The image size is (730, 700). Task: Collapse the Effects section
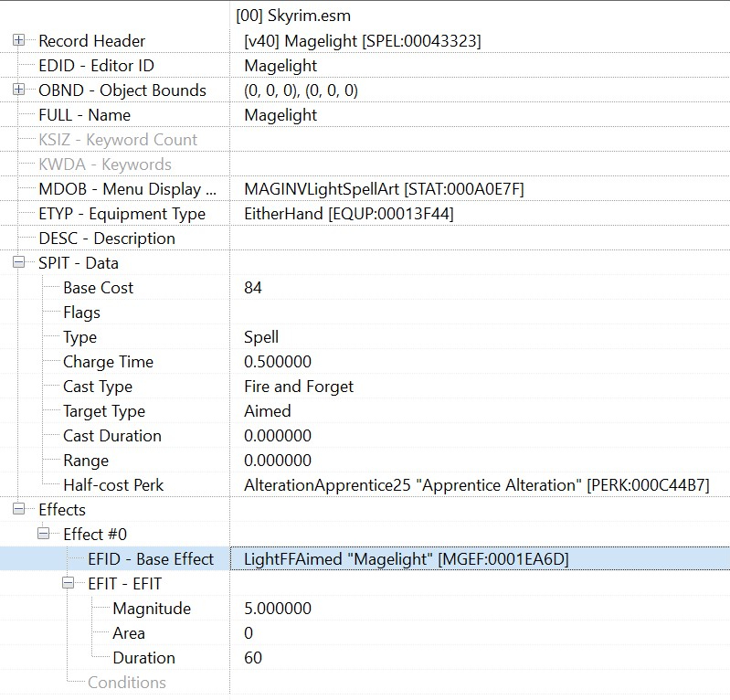18,509
